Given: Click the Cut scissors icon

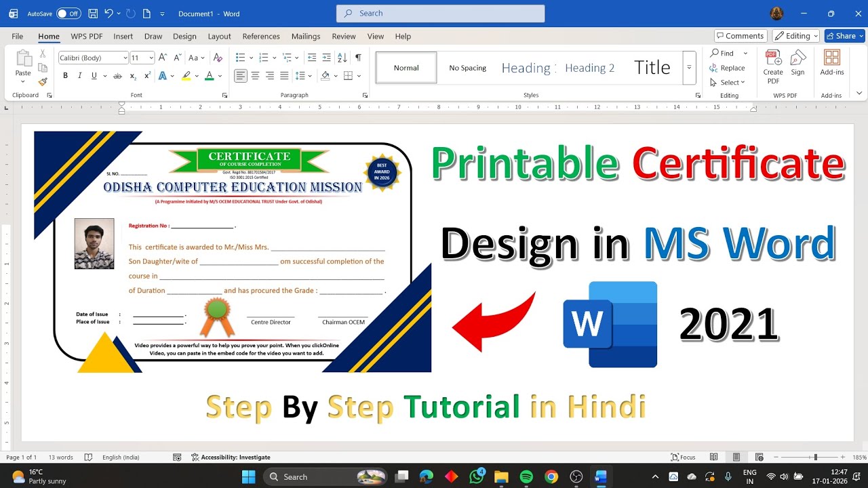Looking at the screenshot, I should (x=43, y=54).
